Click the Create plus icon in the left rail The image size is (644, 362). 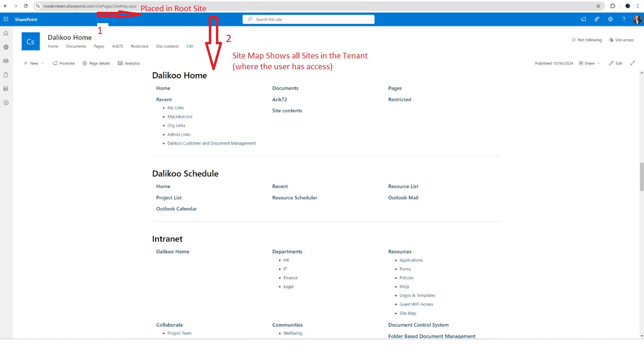click(x=6, y=102)
